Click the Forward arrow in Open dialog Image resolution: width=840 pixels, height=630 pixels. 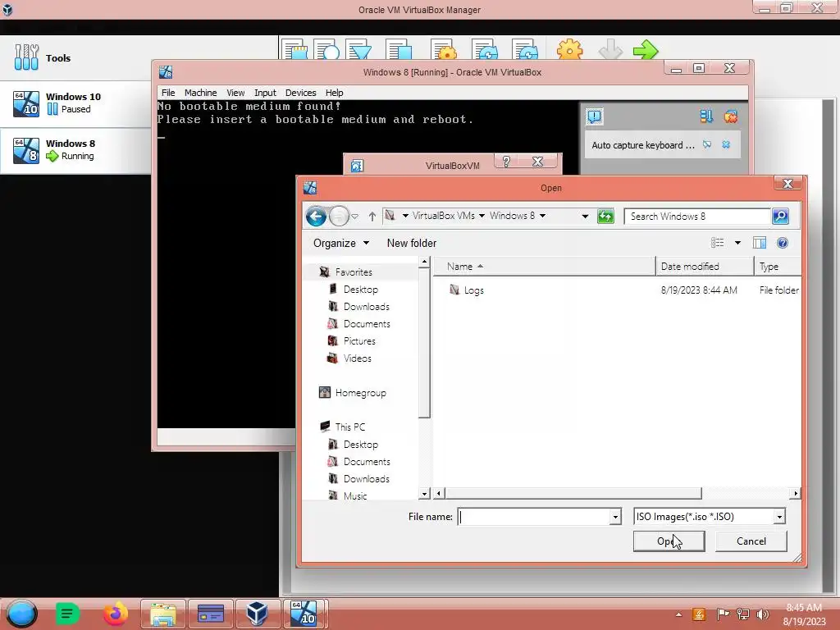[339, 217]
